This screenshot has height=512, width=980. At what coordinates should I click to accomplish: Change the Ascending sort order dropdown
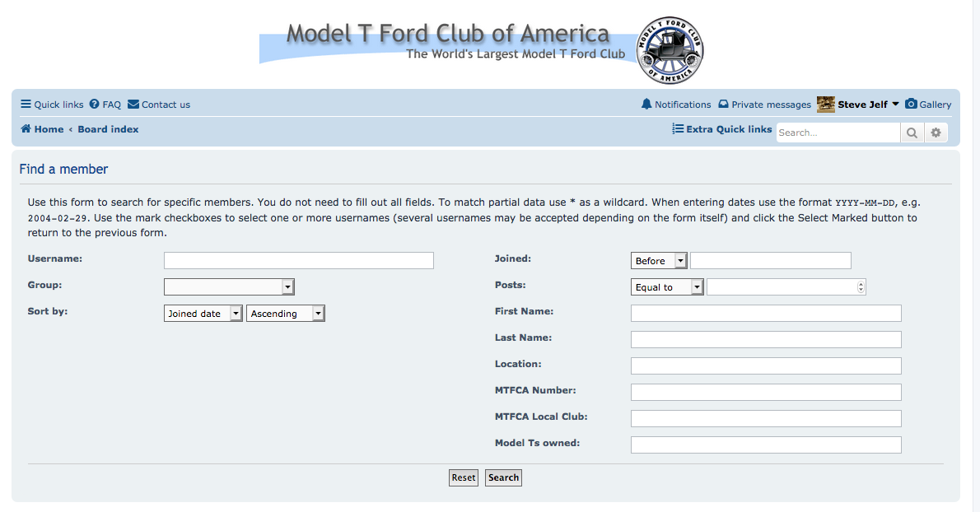click(285, 314)
